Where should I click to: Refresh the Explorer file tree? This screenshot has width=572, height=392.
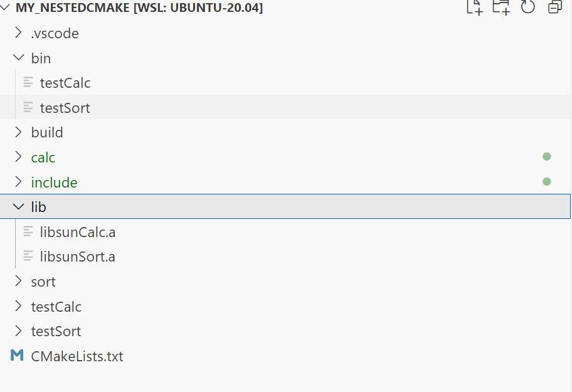528,8
